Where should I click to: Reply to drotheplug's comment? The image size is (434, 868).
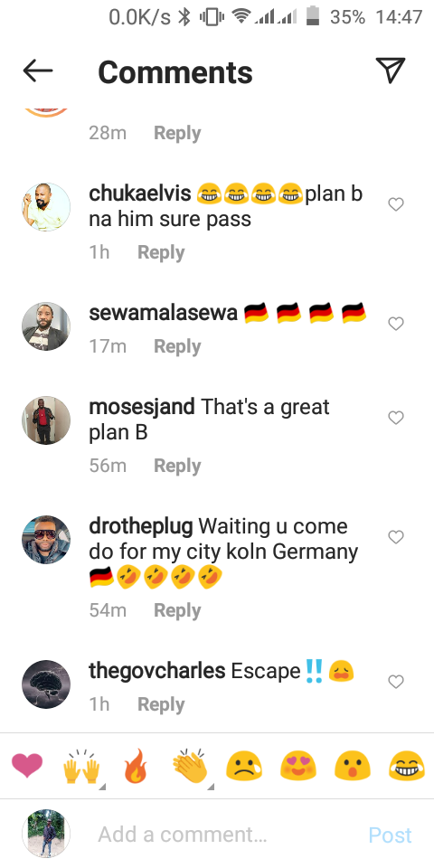tap(177, 610)
